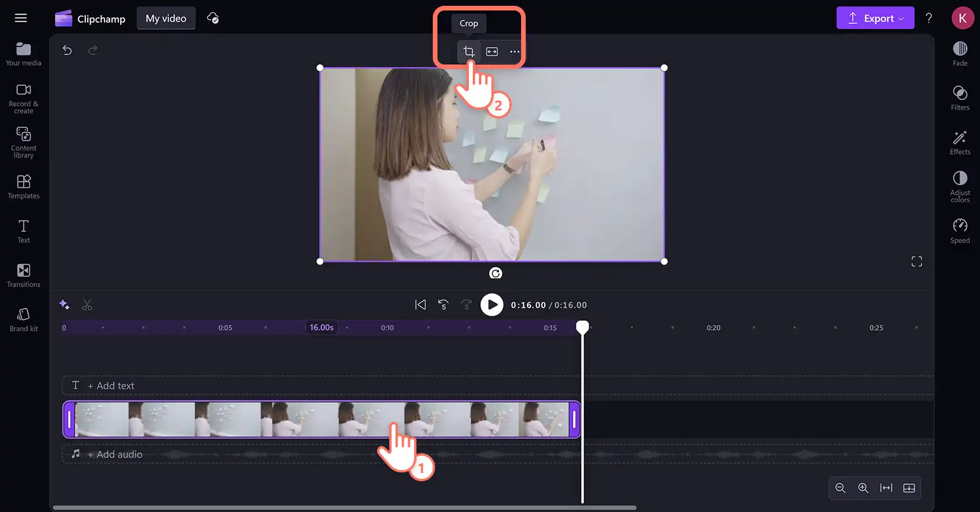Click the horizontal timeline scrollbar

344,507
